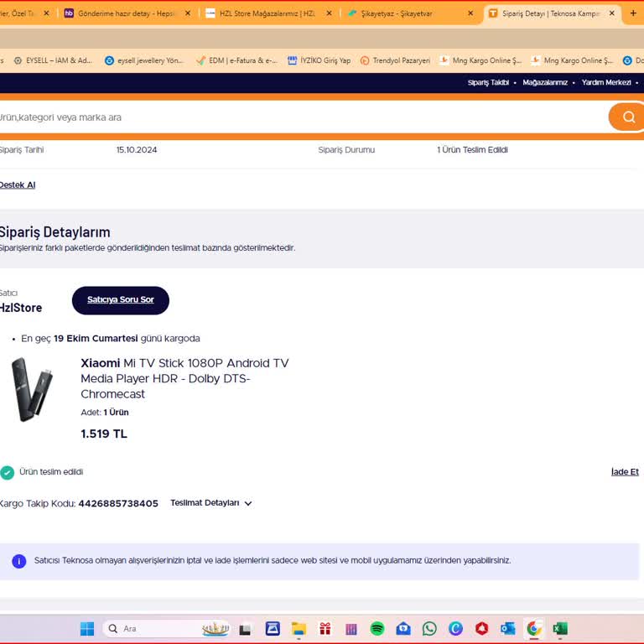Click the green delivered check icon

click(7, 473)
